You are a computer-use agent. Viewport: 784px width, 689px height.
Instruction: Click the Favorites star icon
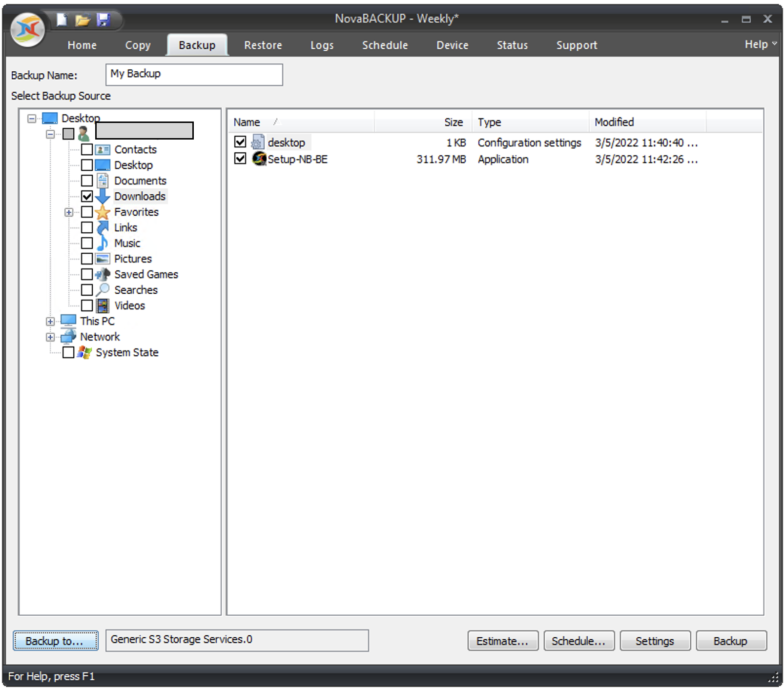tap(103, 212)
